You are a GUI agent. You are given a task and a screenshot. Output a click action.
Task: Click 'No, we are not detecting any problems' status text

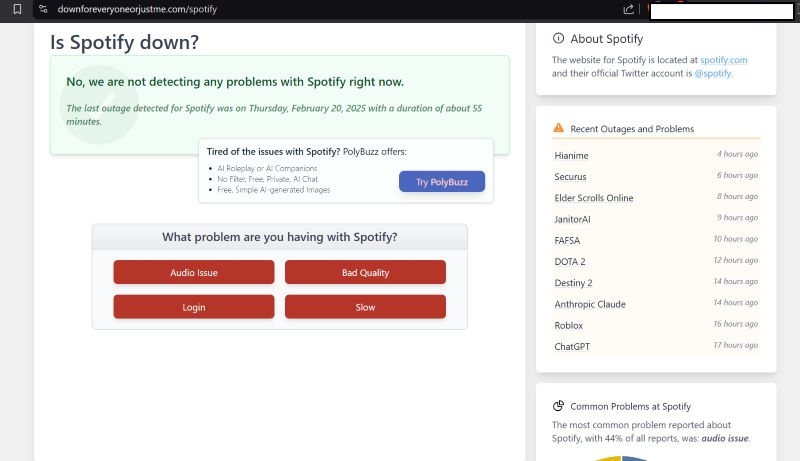click(235, 82)
